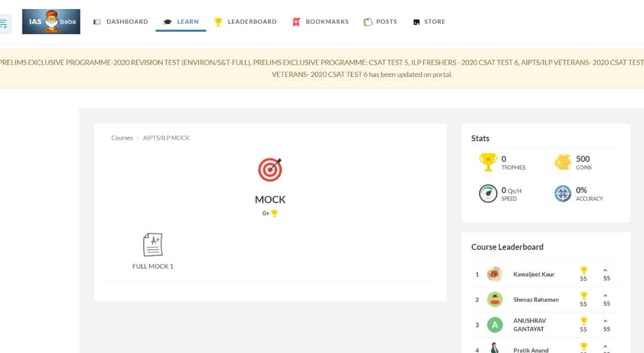Click the Store shop icon
The height and width of the screenshot is (353, 644).
click(x=416, y=22)
